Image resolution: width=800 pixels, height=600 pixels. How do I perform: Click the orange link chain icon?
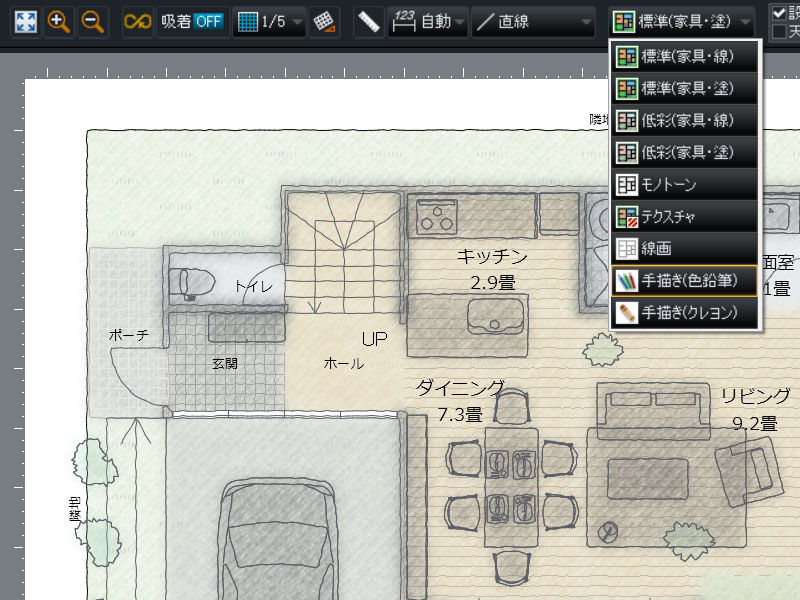pyautogui.click(x=138, y=22)
